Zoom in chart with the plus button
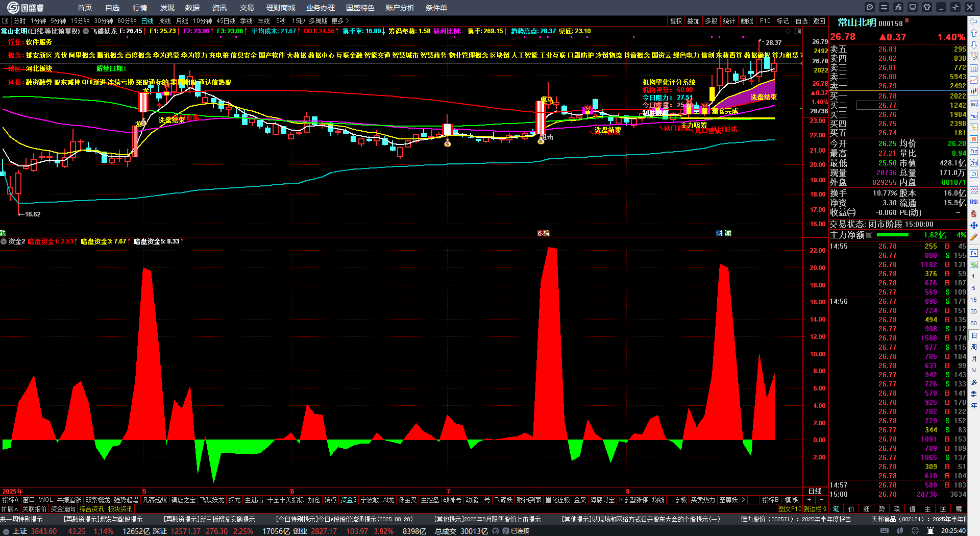Viewport: 980px width, 536px height. point(809,500)
